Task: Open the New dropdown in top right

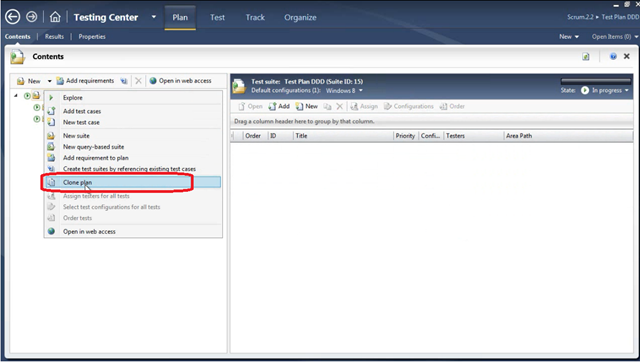Action: pyautogui.click(x=569, y=36)
